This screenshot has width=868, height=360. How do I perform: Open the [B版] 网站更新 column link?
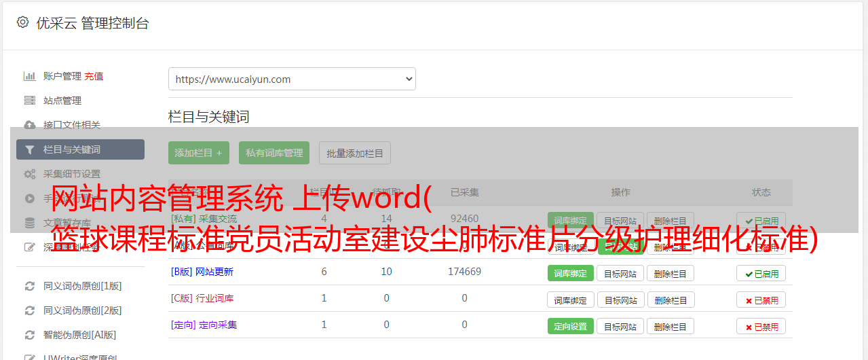click(x=202, y=272)
